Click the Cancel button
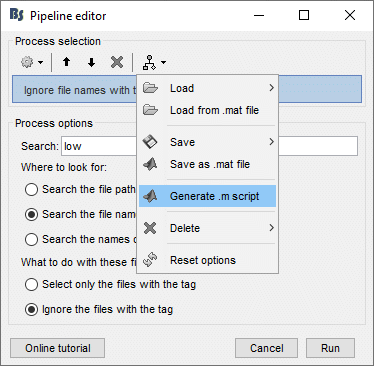This screenshot has height=366, width=374. [x=266, y=348]
